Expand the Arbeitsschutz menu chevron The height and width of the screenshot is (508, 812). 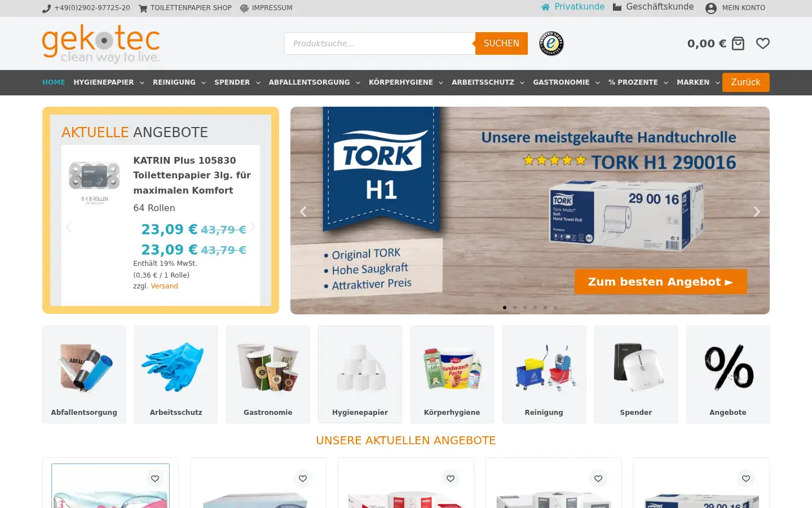click(522, 83)
